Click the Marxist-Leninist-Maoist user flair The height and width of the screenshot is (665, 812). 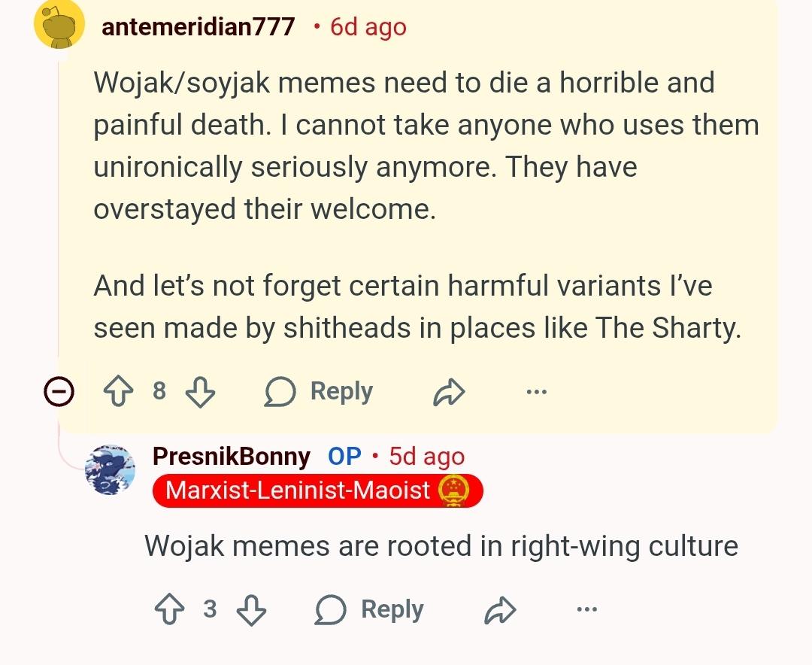coord(298,491)
